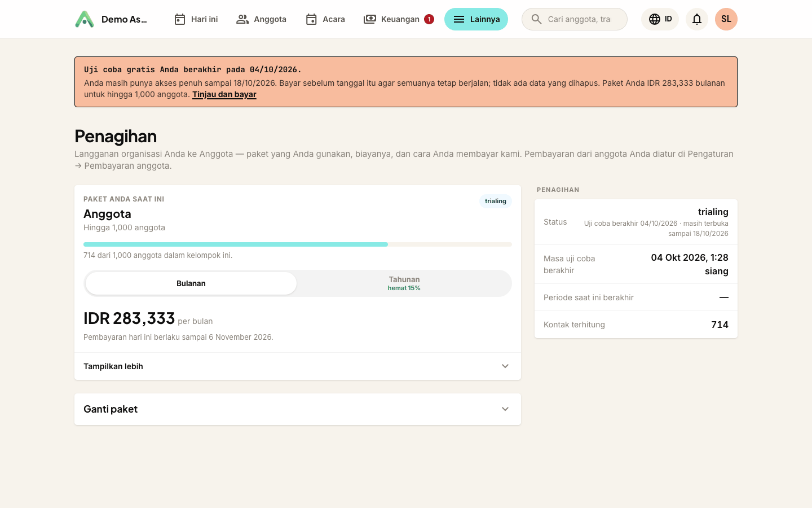
Task: Click the IDR 283,333 price text
Action: (129, 318)
